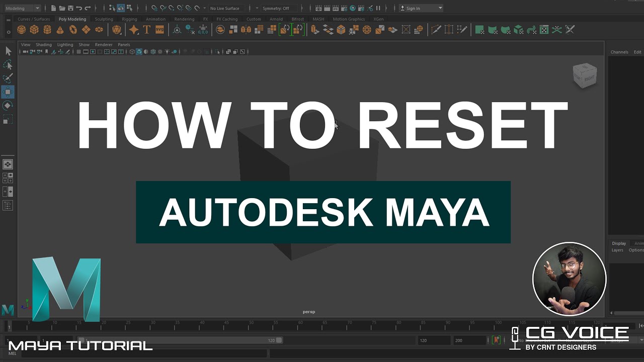Viewport: 644px width, 362px height.
Task: Create a polygon cube from the shelf
Action: click(x=34, y=30)
